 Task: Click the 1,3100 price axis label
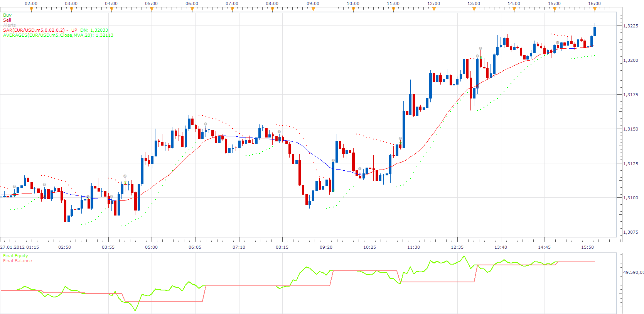pos(631,198)
